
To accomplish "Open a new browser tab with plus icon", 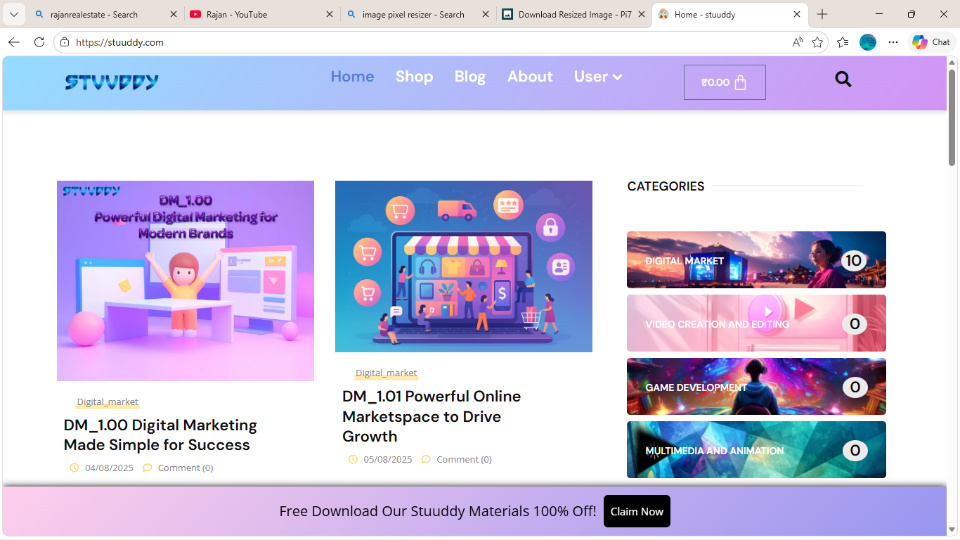I will point(822,14).
